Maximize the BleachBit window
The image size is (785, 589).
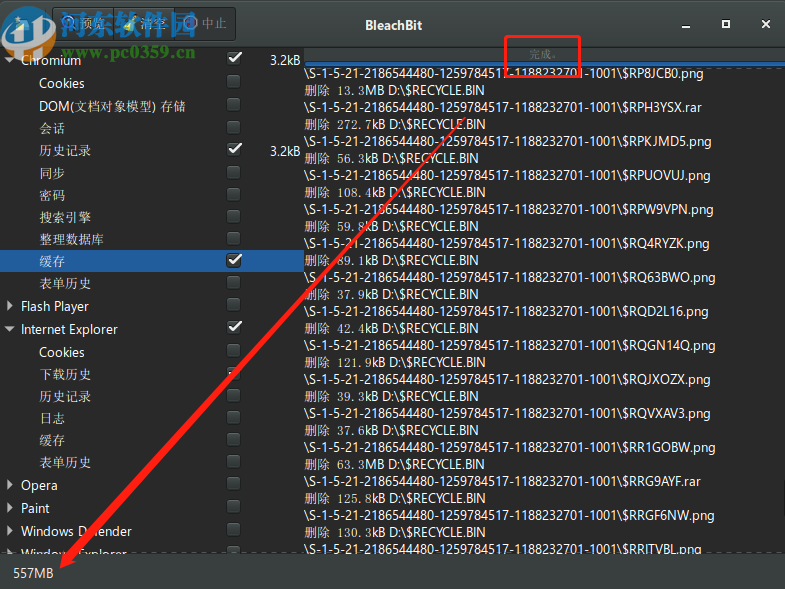725,24
